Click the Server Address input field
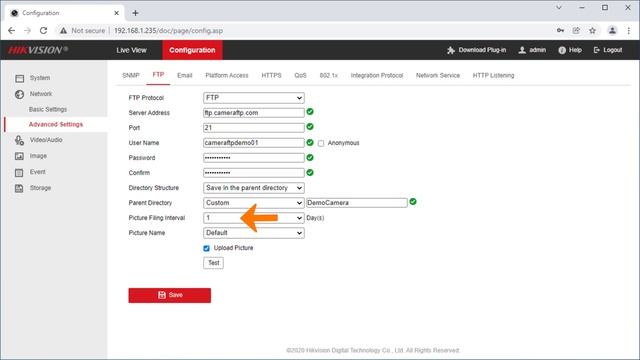This screenshot has width=640, height=360. (x=253, y=113)
